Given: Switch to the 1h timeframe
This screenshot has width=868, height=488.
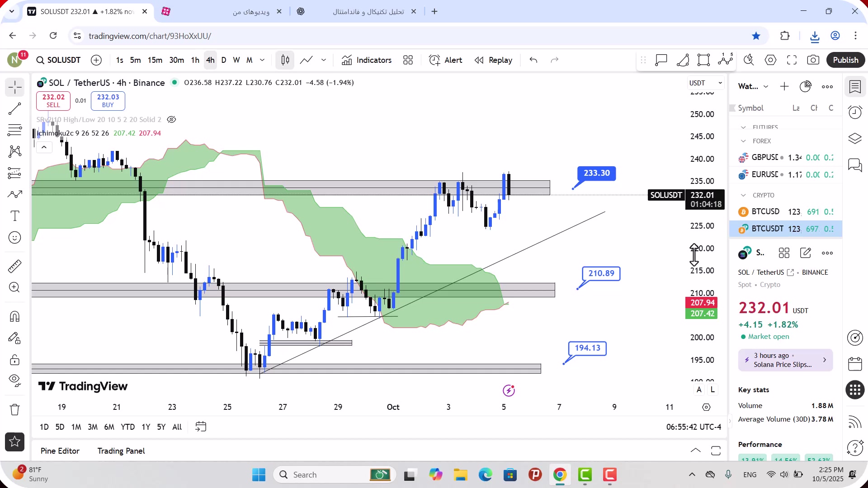Looking at the screenshot, I should pyautogui.click(x=195, y=60).
